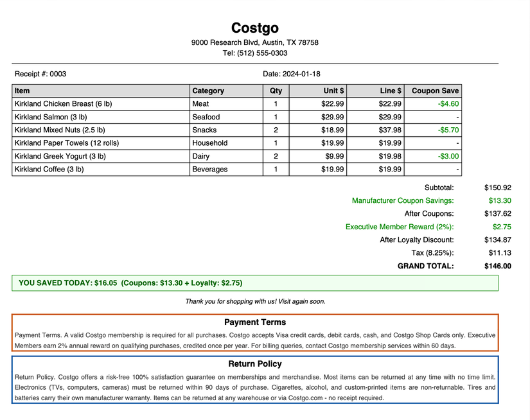This screenshot has height=420, width=530.
Task: Click the 'Coupon Save' column header
Action: pyautogui.click(x=433, y=91)
